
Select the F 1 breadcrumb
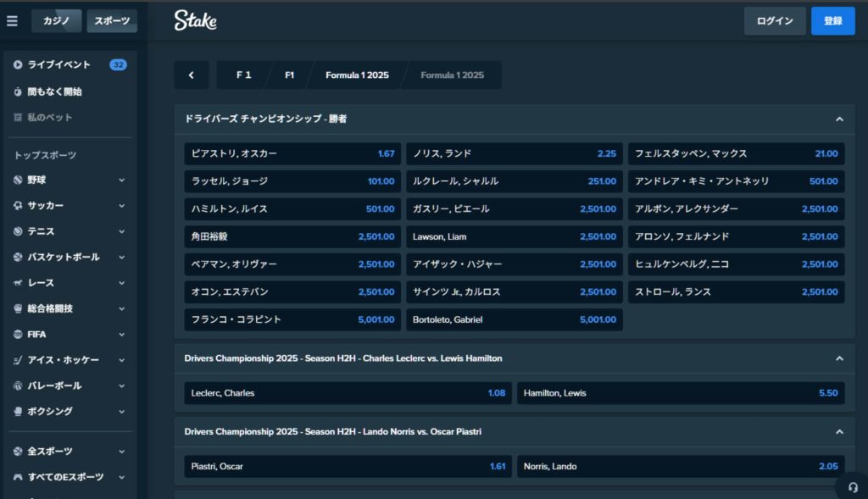tap(243, 75)
